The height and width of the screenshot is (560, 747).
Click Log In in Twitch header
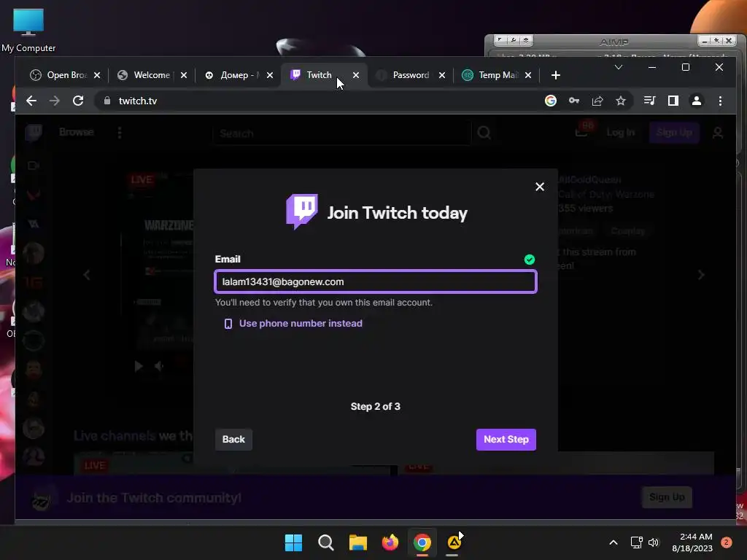pos(620,133)
